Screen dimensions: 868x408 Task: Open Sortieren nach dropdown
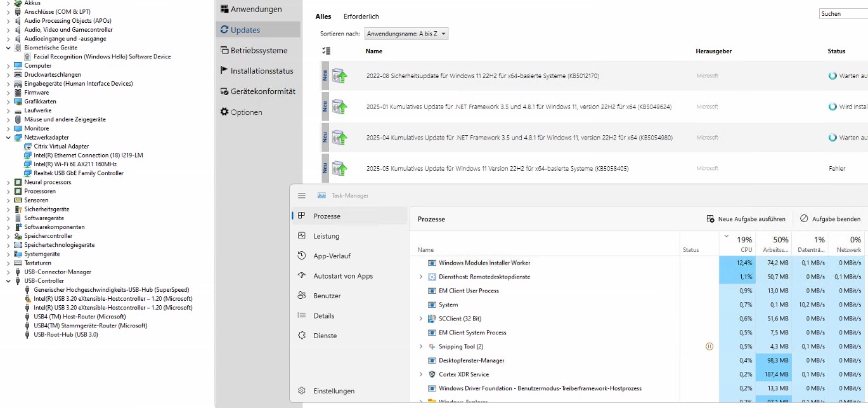pos(406,34)
